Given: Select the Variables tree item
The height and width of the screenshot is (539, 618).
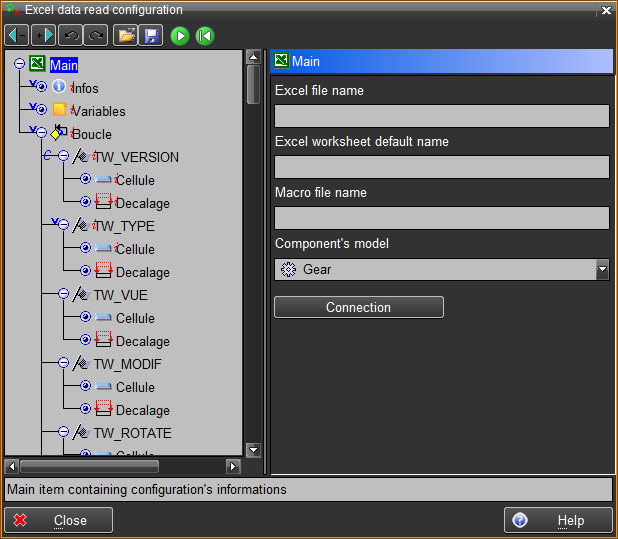Looking at the screenshot, I should [98, 111].
